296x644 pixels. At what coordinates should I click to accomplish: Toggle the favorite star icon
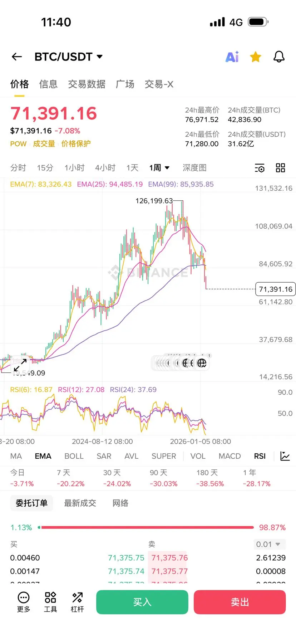pos(256,57)
